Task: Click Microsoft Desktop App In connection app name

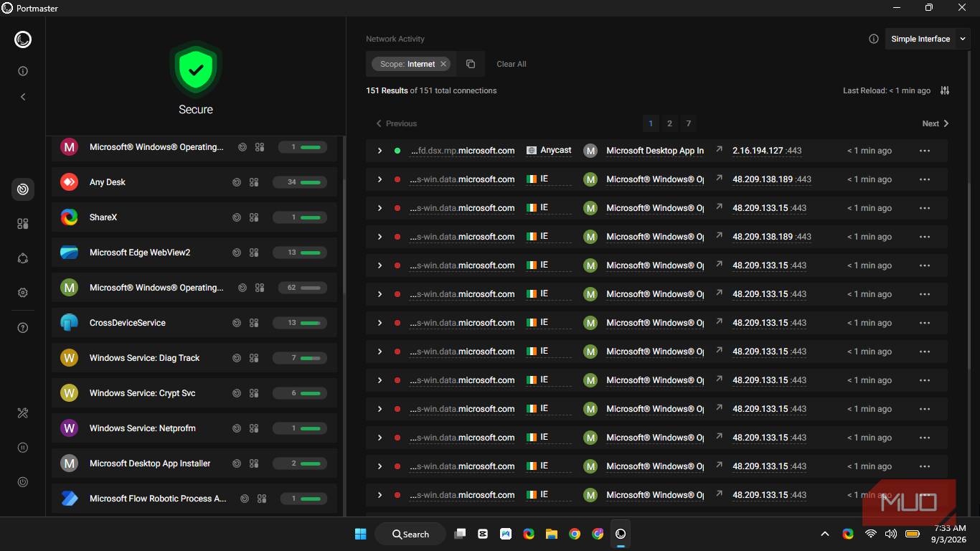Action: (655, 151)
